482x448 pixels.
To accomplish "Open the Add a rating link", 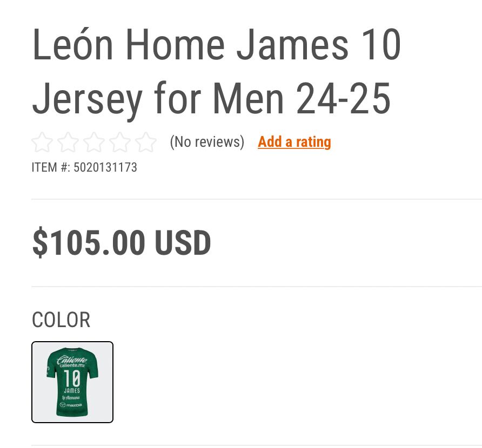I will coord(294,142).
